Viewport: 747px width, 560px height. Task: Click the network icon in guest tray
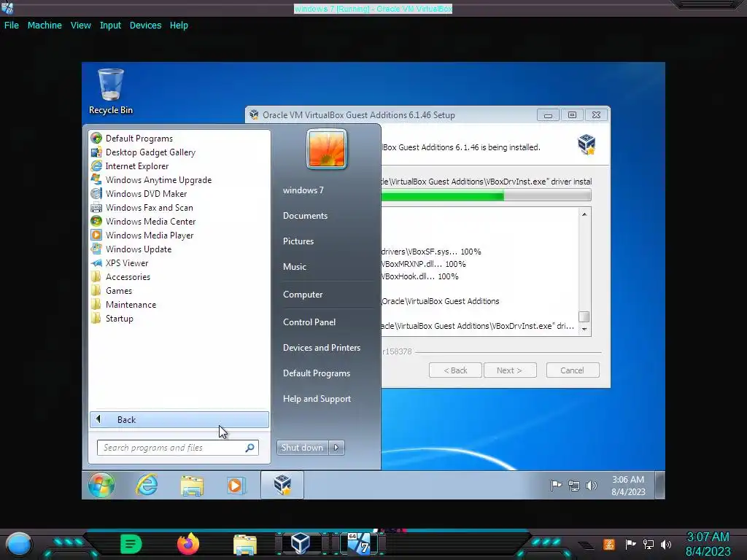(x=574, y=485)
